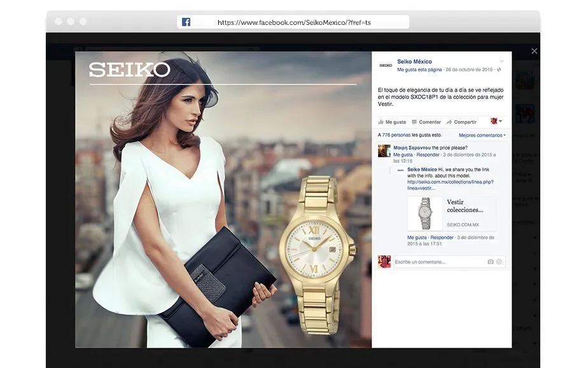Screen dimensions: 588x368
Task: Click the Facebook favicon in the address bar
Action: click(x=186, y=22)
